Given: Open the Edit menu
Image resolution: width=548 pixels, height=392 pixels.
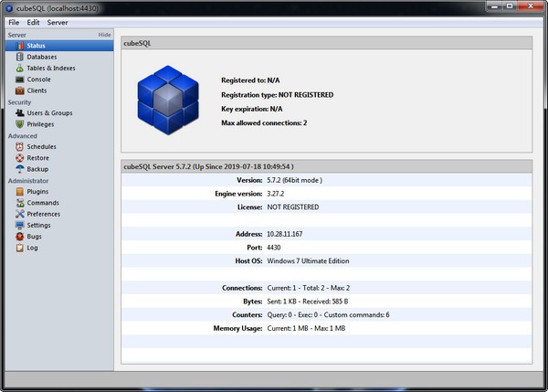Looking at the screenshot, I should (x=33, y=21).
